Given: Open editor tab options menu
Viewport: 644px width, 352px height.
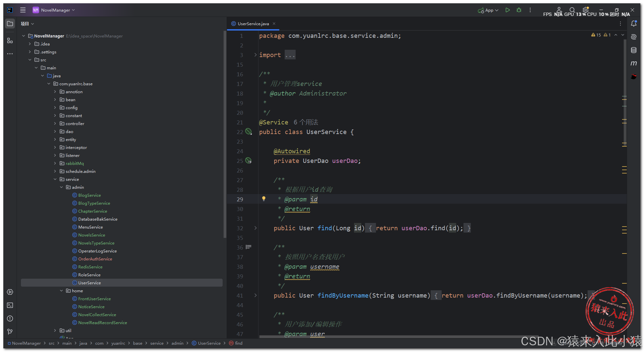Looking at the screenshot, I should point(620,24).
